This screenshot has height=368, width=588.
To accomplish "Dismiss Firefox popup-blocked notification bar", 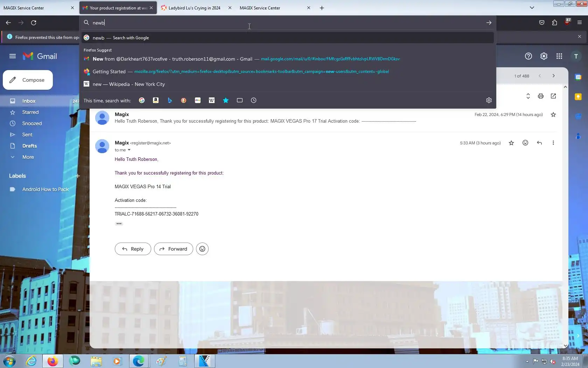I will click(x=580, y=36).
